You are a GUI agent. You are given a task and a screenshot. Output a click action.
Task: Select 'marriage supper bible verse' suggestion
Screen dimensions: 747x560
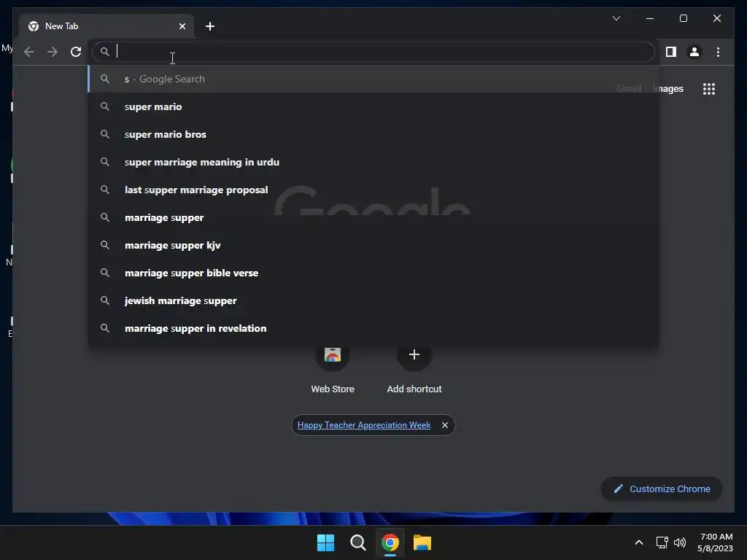click(373, 273)
